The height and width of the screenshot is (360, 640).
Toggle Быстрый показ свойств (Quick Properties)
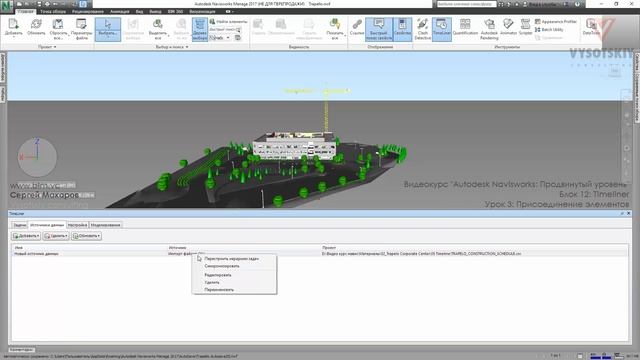(x=379, y=29)
